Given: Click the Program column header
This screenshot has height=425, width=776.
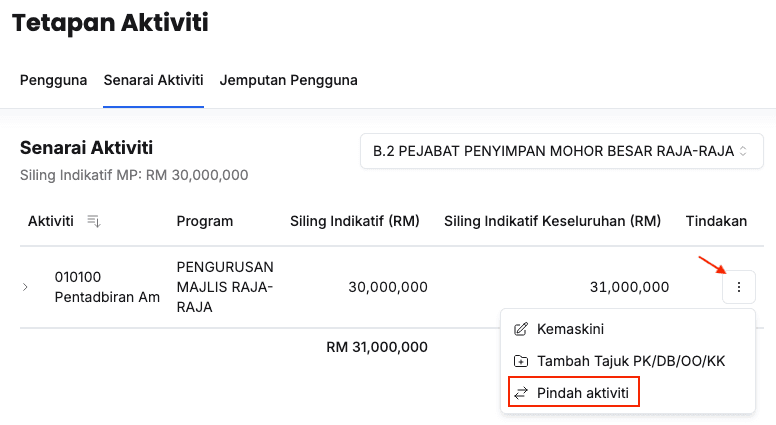Looking at the screenshot, I should (x=205, y=221).
